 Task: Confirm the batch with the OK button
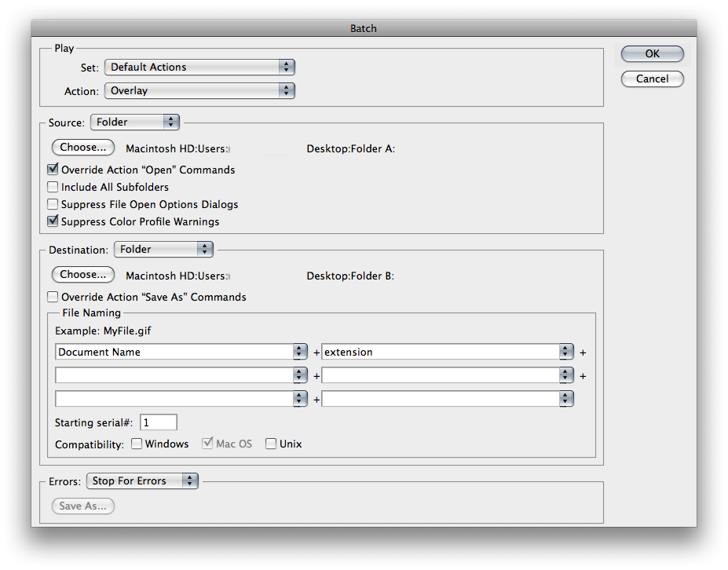tap(652, 54)
